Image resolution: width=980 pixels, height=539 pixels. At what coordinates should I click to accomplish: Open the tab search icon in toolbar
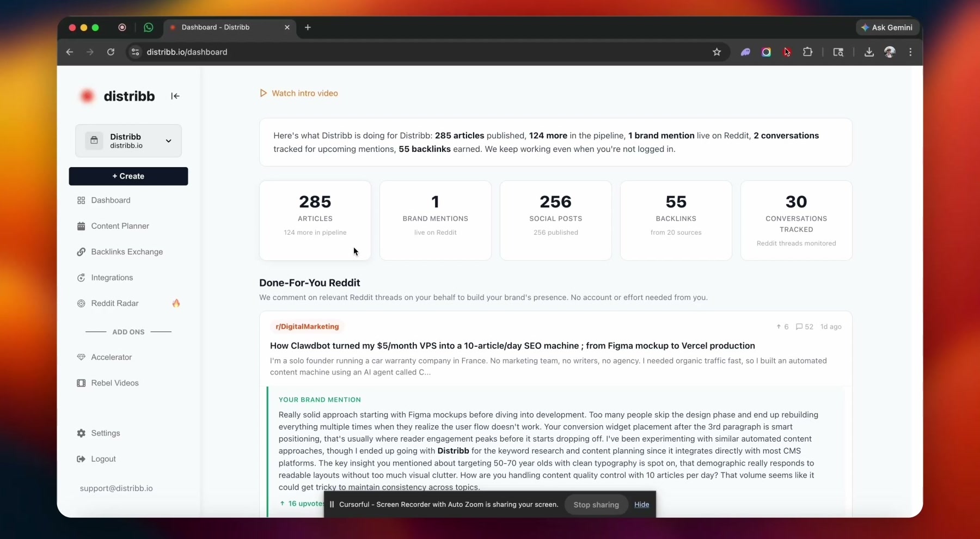(x=838, y=52)
